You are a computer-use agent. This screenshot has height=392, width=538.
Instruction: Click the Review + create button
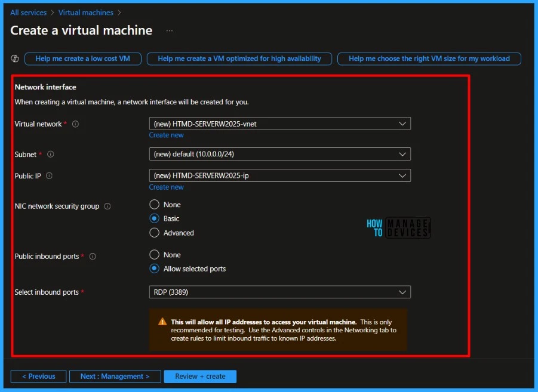coord(200,376)
